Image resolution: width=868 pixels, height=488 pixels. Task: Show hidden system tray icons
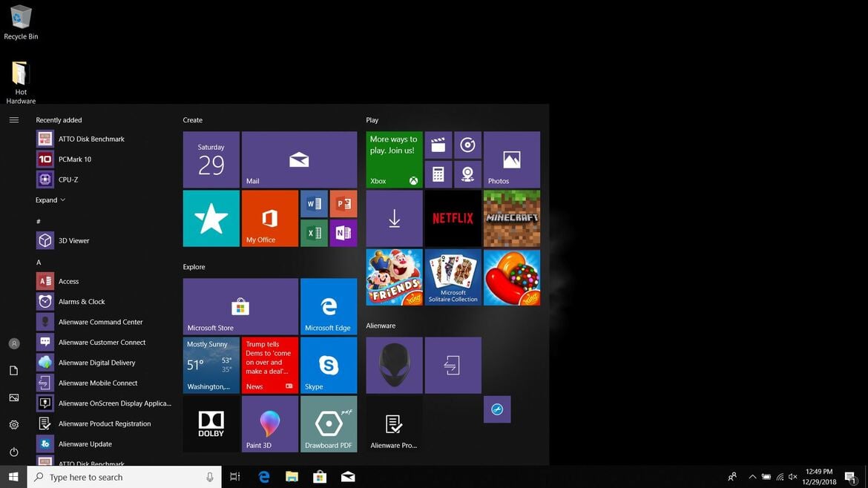click(x=752, y=476)
